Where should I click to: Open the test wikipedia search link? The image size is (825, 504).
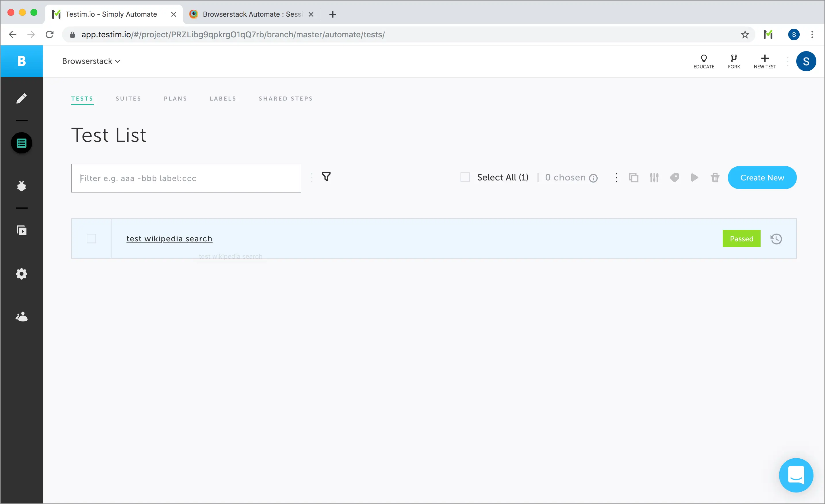coord(169,238)
